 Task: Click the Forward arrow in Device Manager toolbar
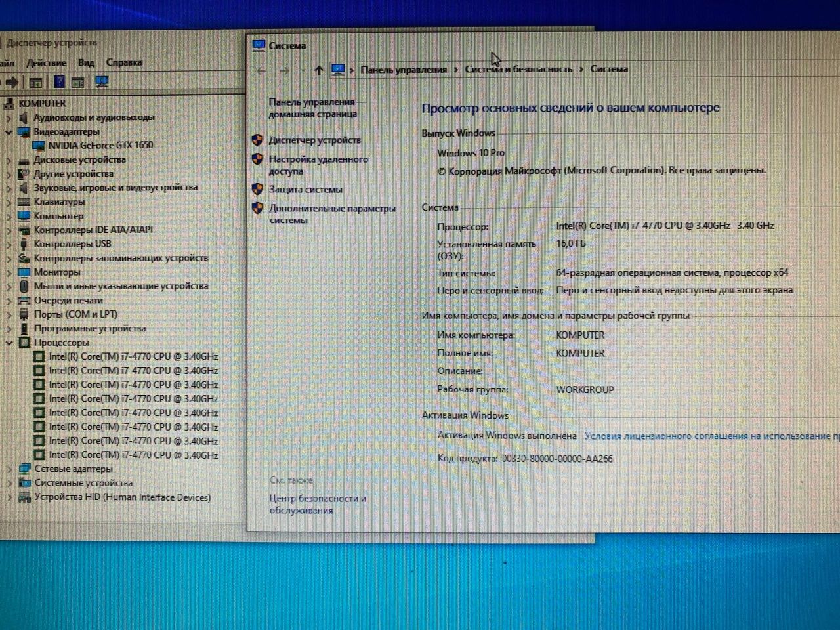pos(12,82)
